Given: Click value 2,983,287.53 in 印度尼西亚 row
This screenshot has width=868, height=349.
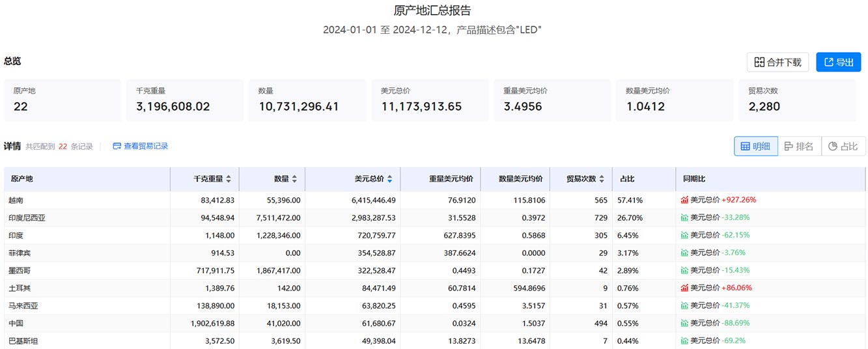Looking at the screenshot, I should [373, 217].
